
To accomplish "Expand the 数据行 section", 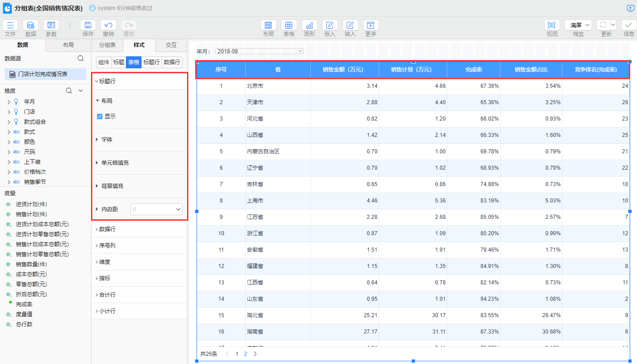I will (107, 229).
